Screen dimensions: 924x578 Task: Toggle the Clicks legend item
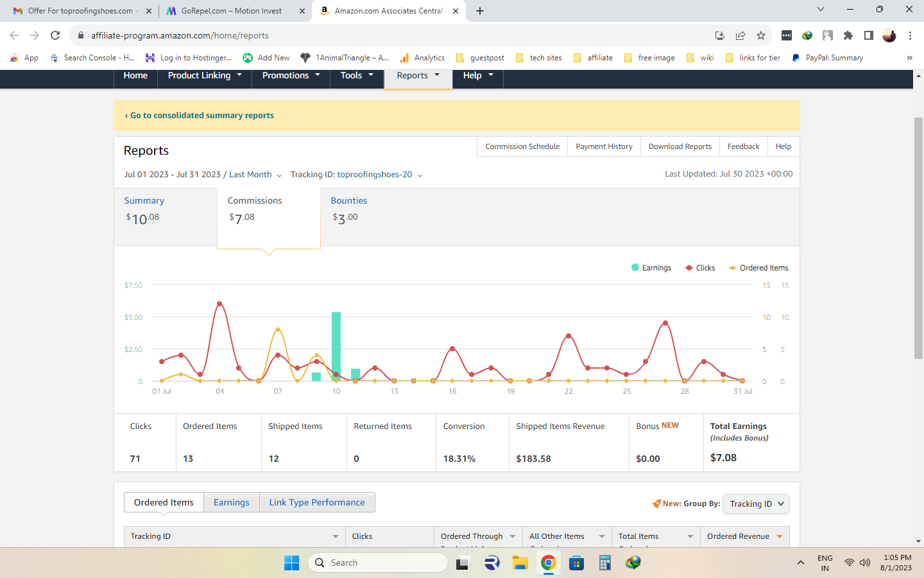pyautogui.click(x=700, y=268)
